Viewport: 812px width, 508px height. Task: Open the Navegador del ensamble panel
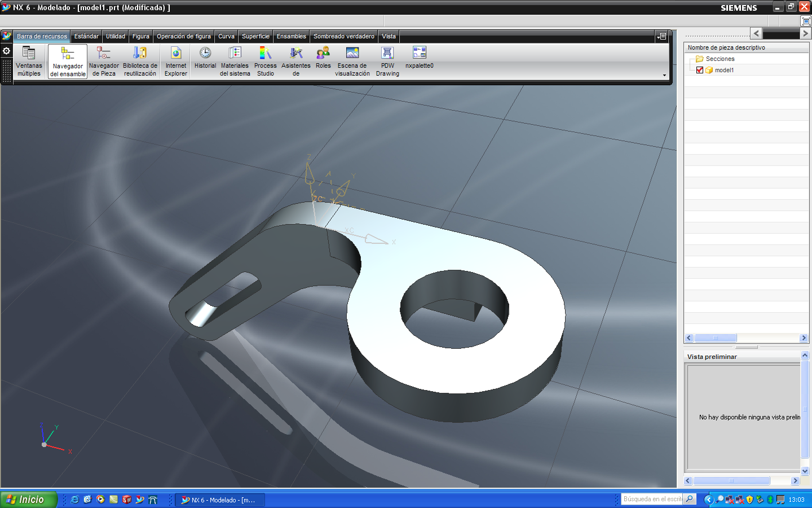click(68, 62)
